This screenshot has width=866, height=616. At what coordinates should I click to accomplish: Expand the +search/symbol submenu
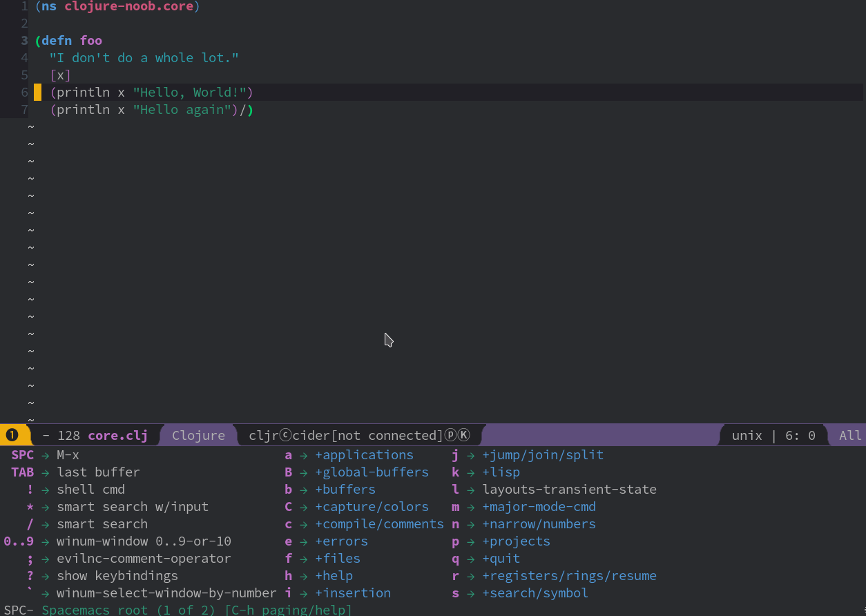(535, 593)
